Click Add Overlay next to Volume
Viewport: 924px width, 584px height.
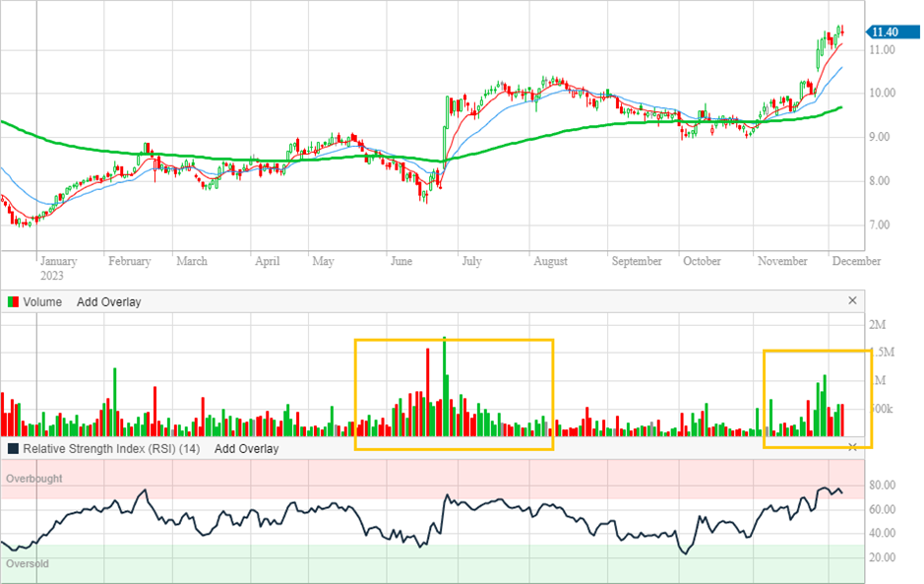108,302
